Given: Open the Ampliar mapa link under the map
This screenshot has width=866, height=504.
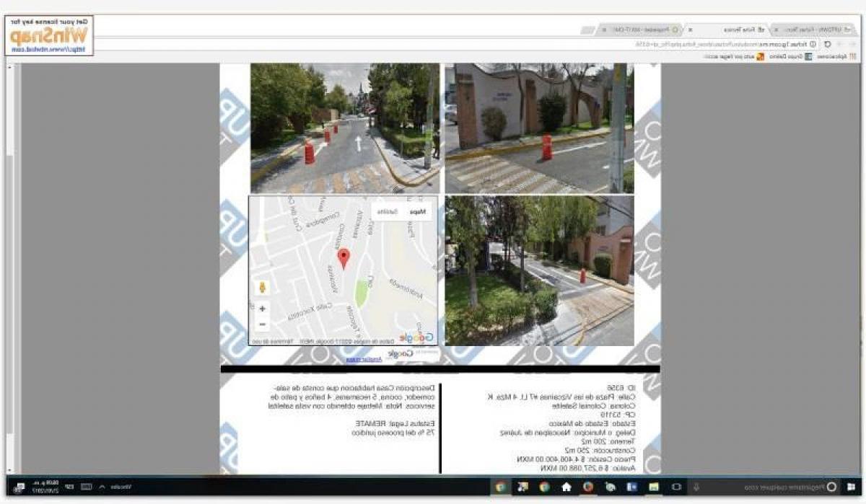Looking at the screenshot, I should (x=356, y=358).
